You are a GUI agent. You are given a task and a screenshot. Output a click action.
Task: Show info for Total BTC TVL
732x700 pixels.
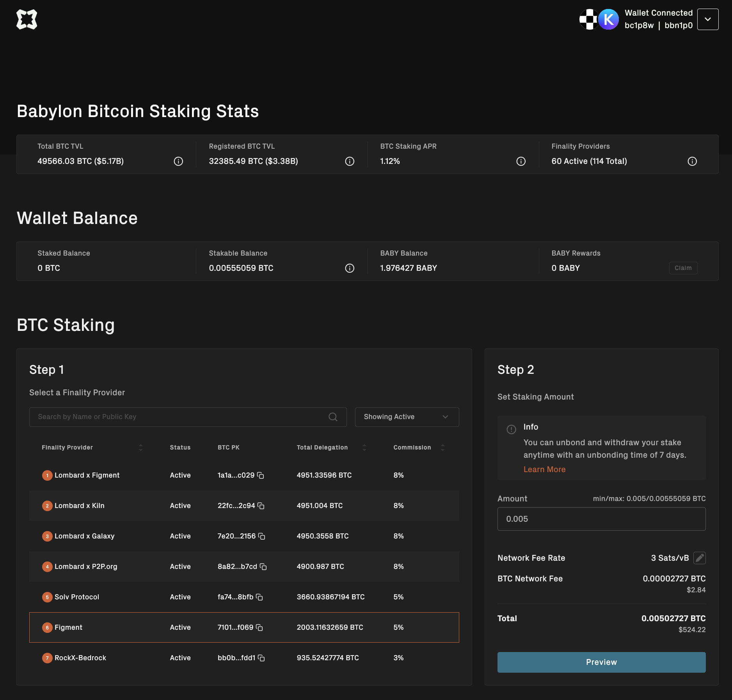coord(178,161)
